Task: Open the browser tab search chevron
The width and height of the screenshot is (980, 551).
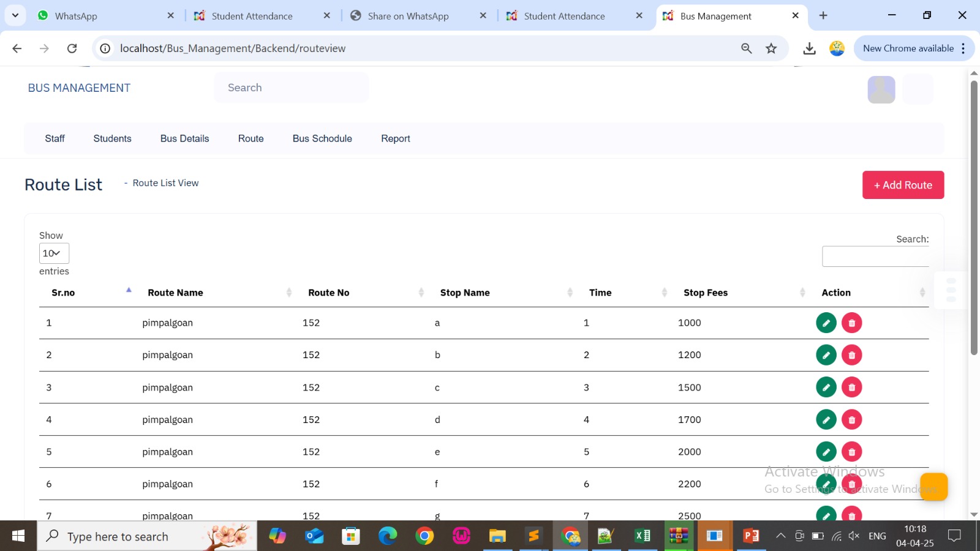Action: 15,15
